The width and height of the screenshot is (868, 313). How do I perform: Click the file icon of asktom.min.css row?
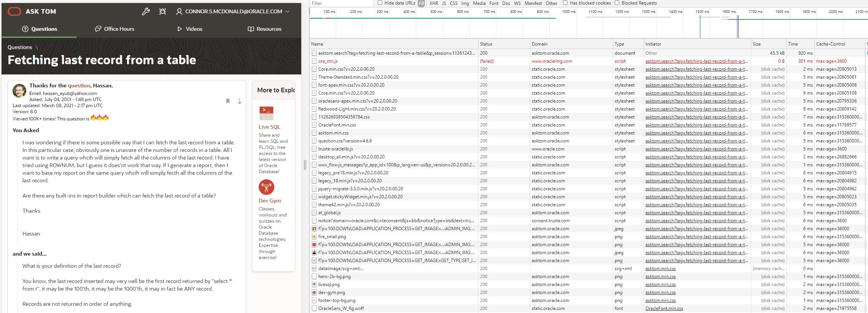click(314, 133)
